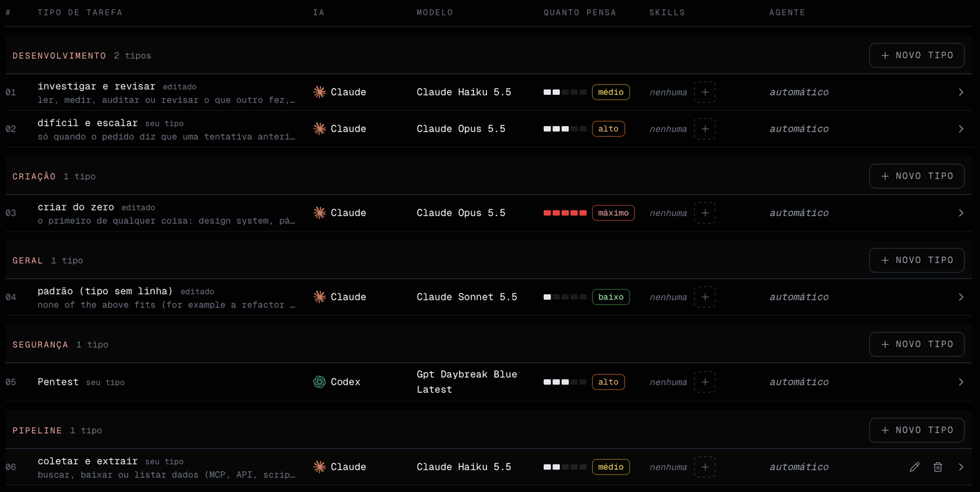980x492 pixels.
Task: Click Claude Haiku 5.5 model in investigar e revisar row
Action: (x=464, y=92)
